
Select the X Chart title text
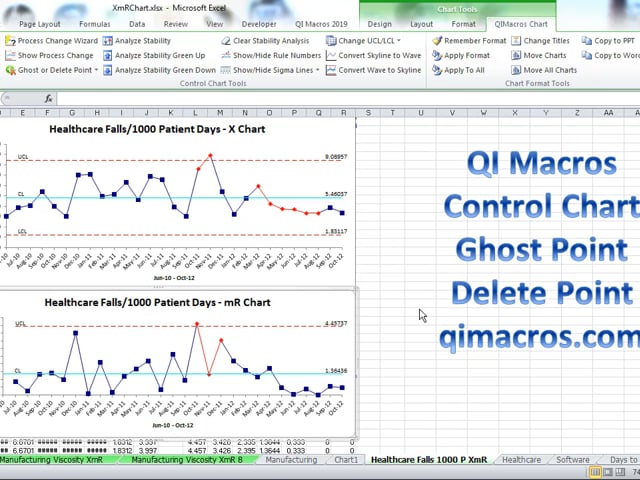click(157, 129)
